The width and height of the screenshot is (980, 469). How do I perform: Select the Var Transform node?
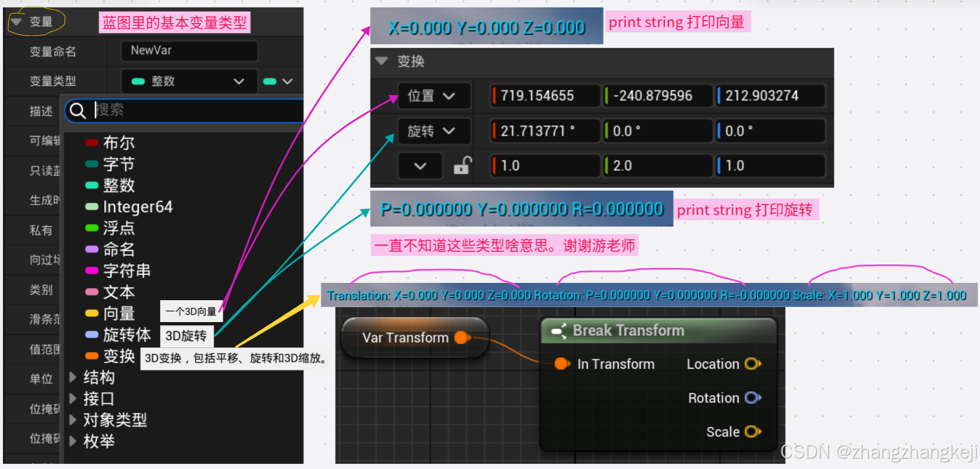tap(415, 338)
